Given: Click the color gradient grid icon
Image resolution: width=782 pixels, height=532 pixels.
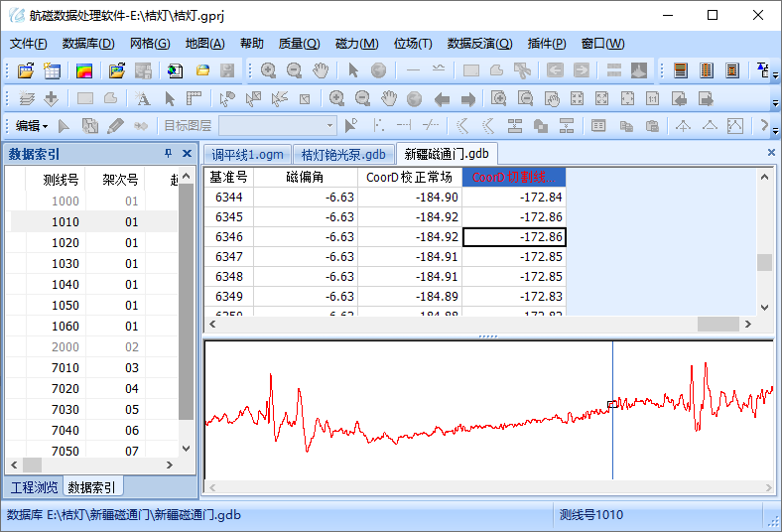Looking at the screenshot, I should 84,70.
